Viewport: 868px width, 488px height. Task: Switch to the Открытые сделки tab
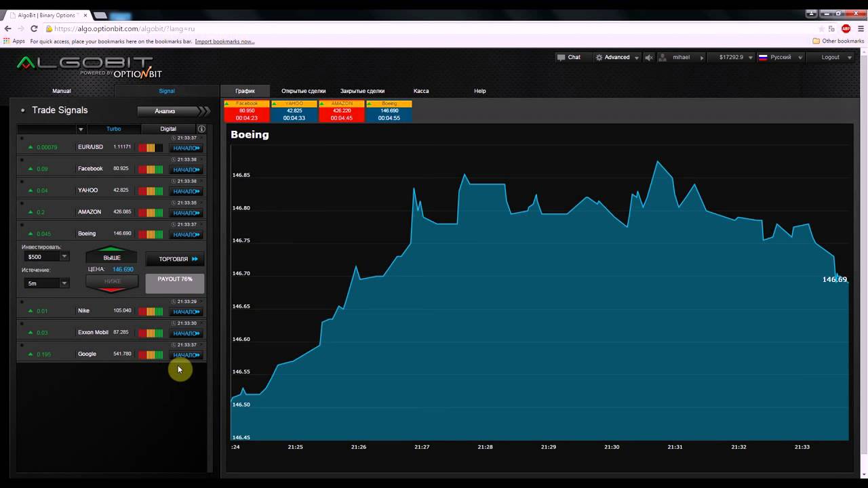(303, 91)
